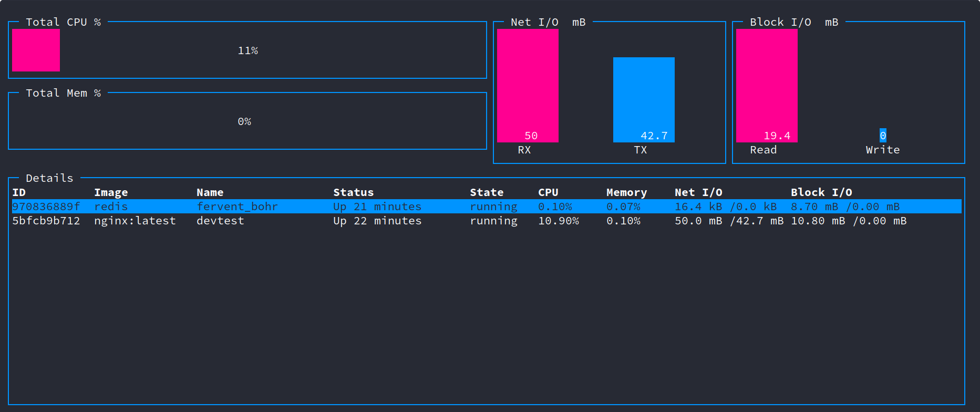This screenshot has height=412, width=980.
Task: Click the Details panel title
Action: (49, 178)
